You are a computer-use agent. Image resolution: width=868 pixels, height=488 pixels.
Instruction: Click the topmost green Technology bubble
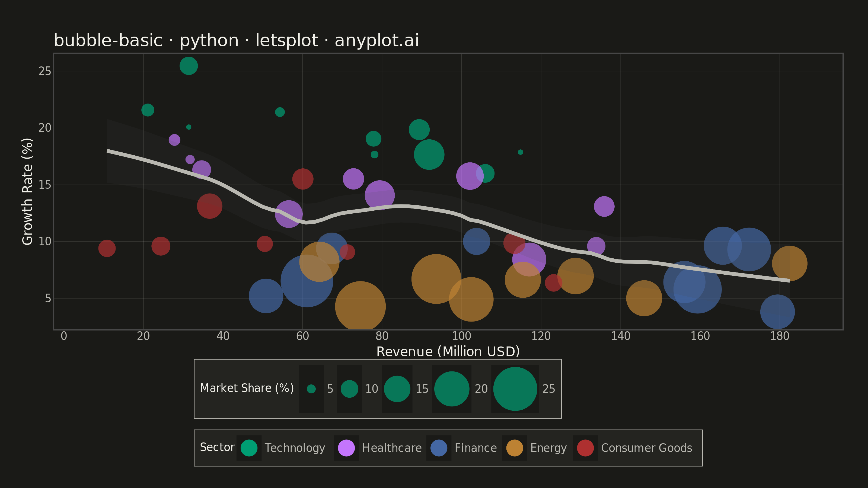coord(188,66)
